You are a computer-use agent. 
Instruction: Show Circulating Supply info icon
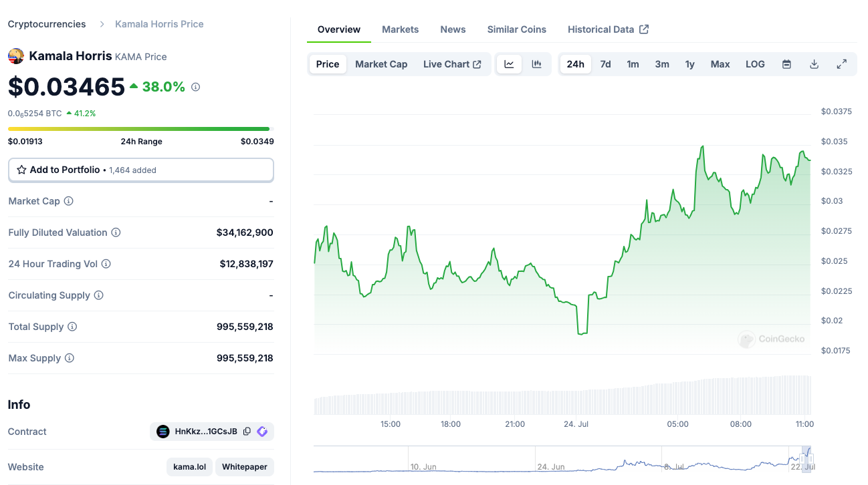[x=98, y=295]
